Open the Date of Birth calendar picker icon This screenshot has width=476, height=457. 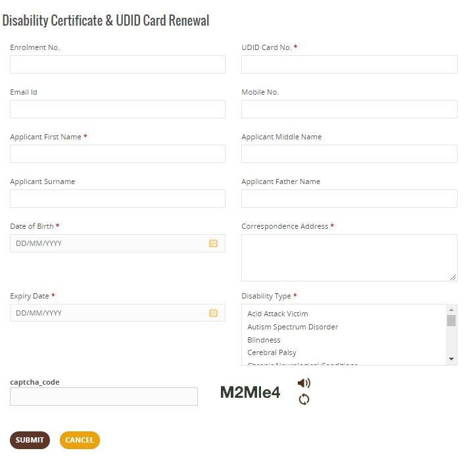coord(213,243)
